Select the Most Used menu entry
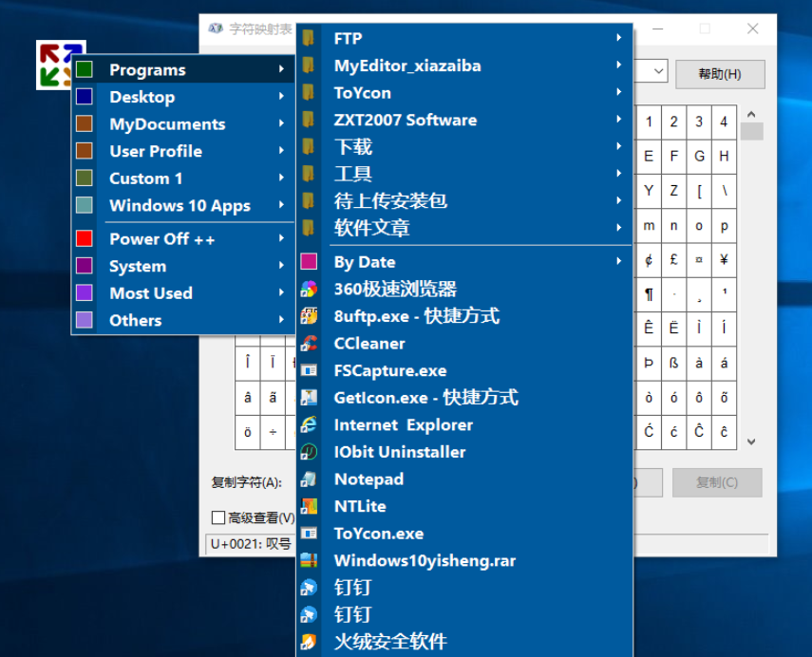 [x=151, y=293]
